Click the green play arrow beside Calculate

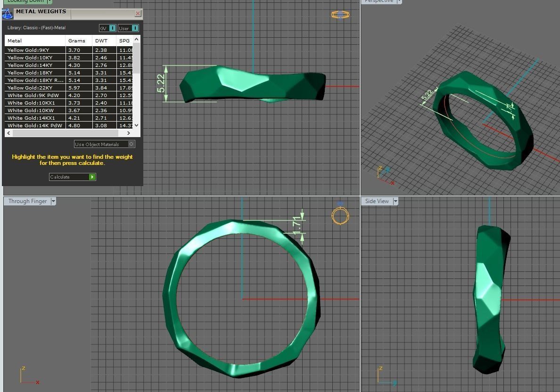(x=92, y=177)
